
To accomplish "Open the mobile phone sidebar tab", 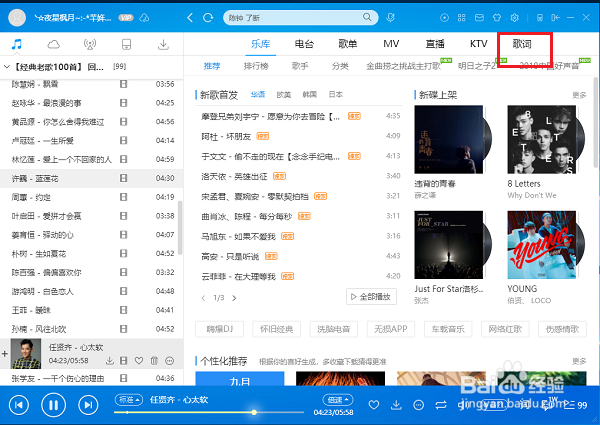I will click(126, 44).
